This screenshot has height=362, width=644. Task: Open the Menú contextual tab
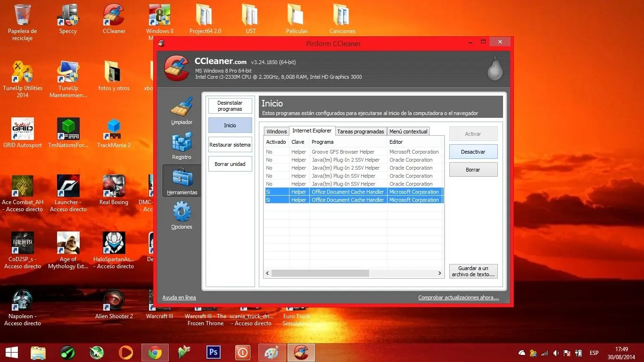click(x=408, y=132)
